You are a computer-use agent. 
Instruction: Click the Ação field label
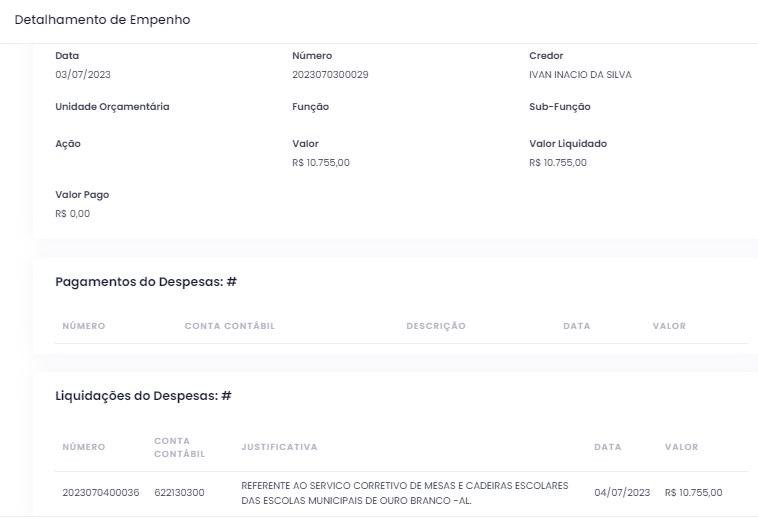(x=68, y=144)
